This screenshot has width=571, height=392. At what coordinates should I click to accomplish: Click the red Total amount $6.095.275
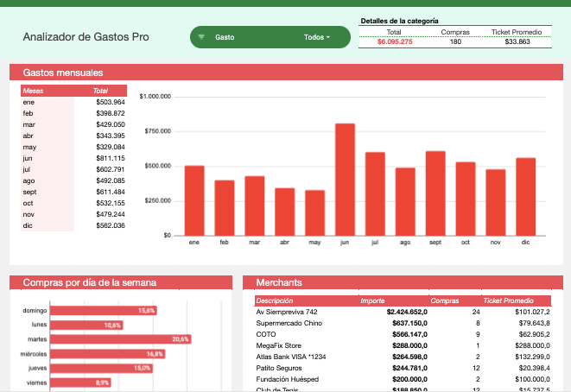pyautogui.click(x=395, y=41)
